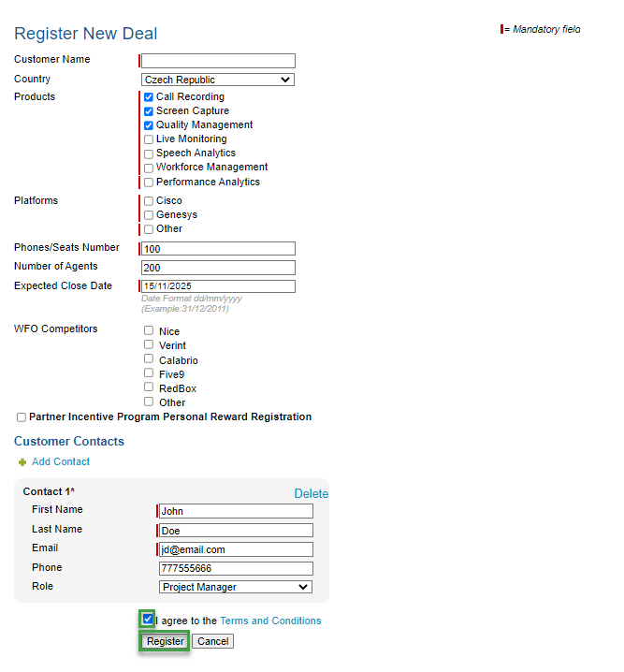The width and height of the screenshot is (624, 672).
Task: Check the Speech Analytics product option
Action: pos(149,153)
